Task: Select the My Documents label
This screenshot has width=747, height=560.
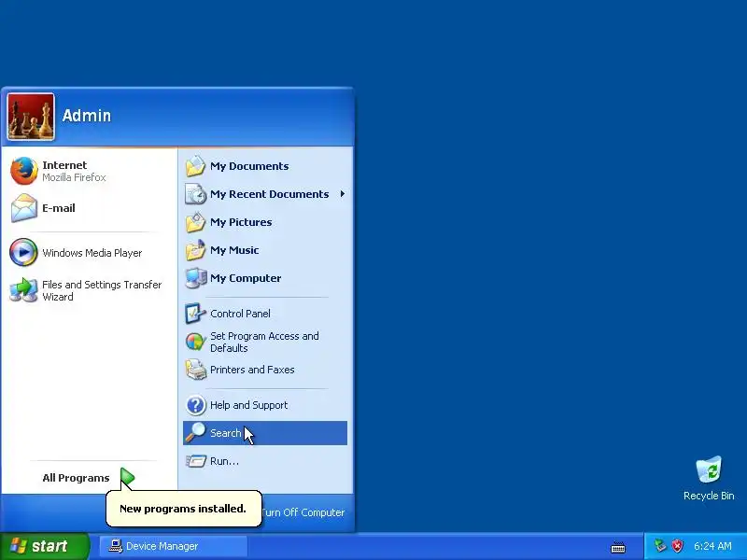Action: [x=249, y=166]
